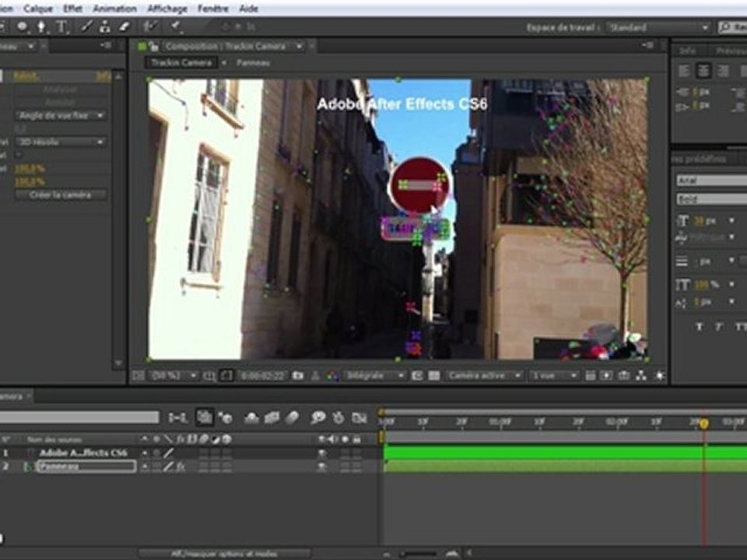This screenshot has width=747, height=560.
Task: Open composition flowchart view icon
Action: coord(641,376)
